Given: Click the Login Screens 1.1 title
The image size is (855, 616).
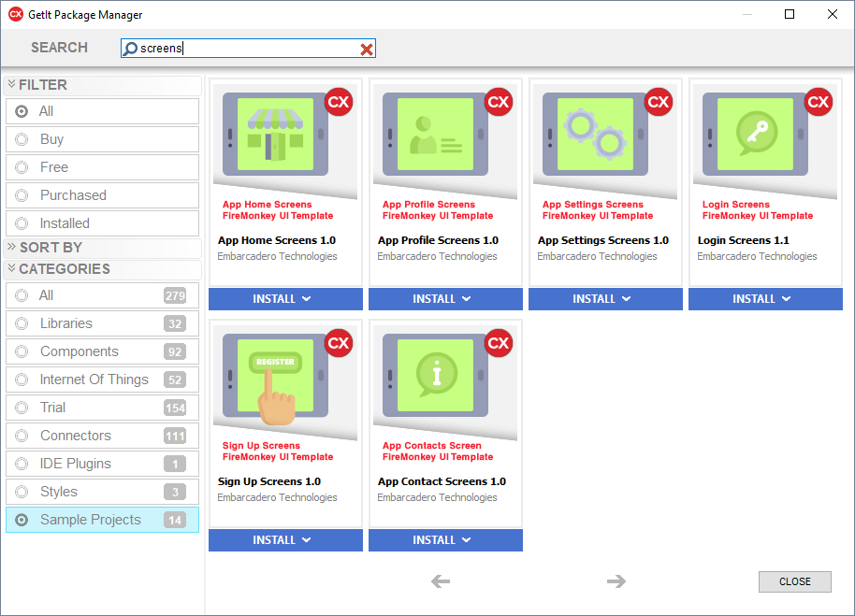Looking at the screenshot, I should pos(744,240).
